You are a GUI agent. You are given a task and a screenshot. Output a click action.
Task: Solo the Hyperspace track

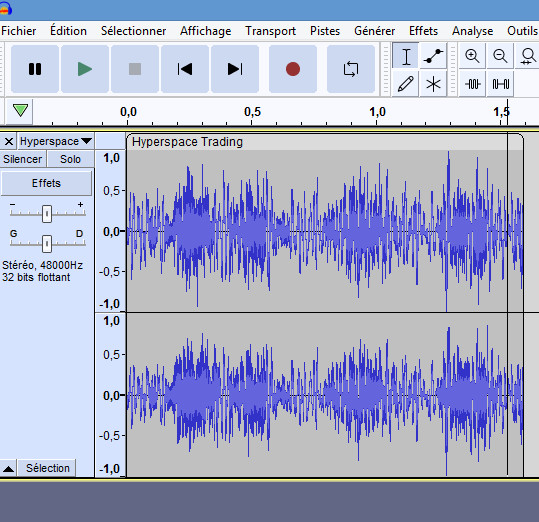coord(70,159)
